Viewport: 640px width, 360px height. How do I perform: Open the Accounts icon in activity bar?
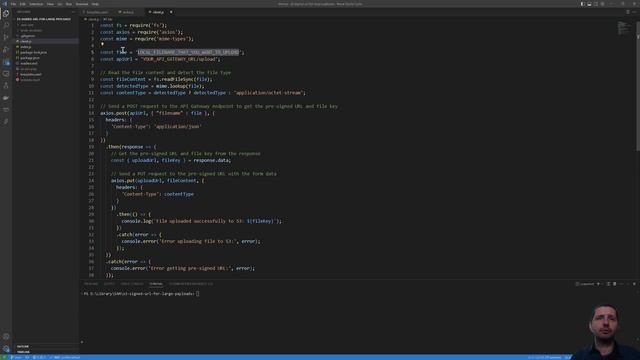[x=6, y=337]
